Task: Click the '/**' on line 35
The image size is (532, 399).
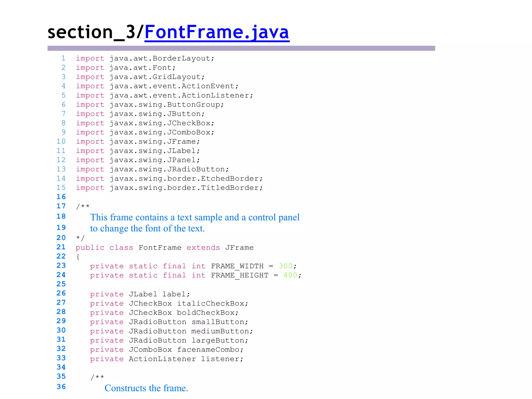Action: pos(97,377)
